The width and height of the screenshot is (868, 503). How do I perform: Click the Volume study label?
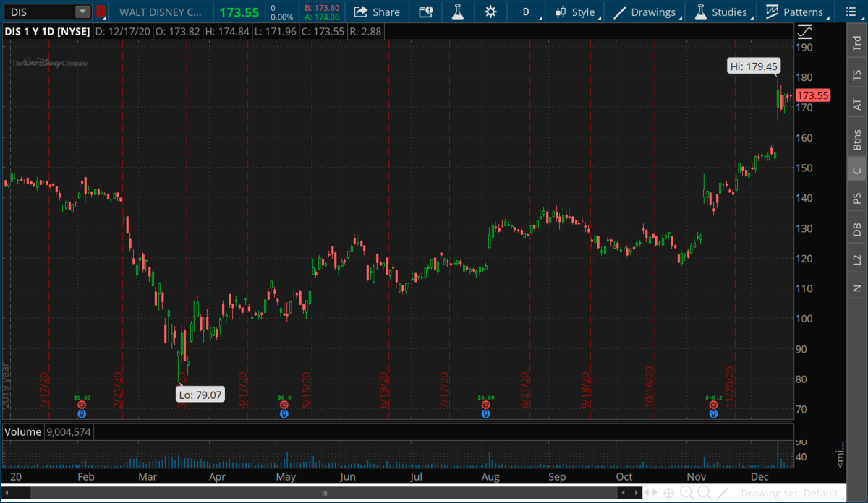pos(22,432)
